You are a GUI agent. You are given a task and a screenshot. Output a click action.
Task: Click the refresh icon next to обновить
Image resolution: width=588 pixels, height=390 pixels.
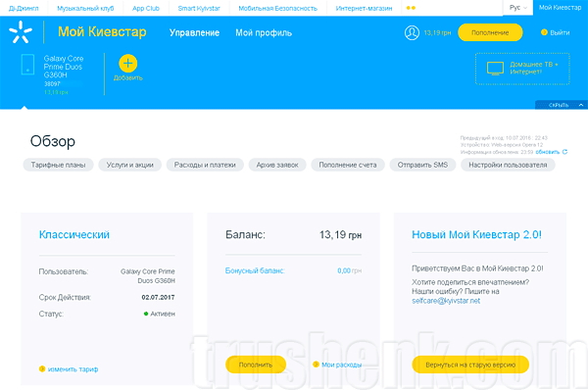tap(564, 152)
